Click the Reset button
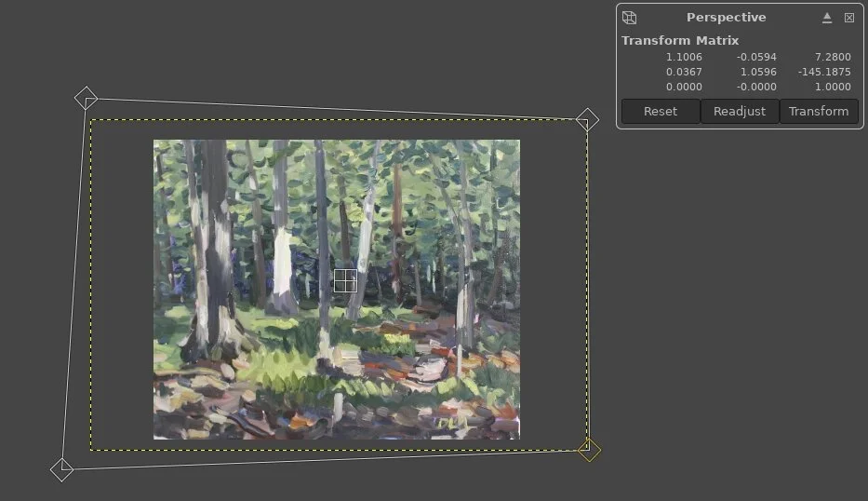The image size is (868, 501). pyautogui.click(x=661, y=112)
